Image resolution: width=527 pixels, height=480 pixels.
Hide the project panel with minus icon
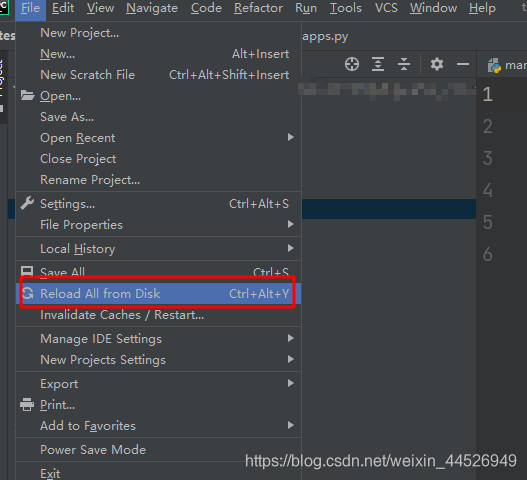pyautogui.click(x=463, y=64)
